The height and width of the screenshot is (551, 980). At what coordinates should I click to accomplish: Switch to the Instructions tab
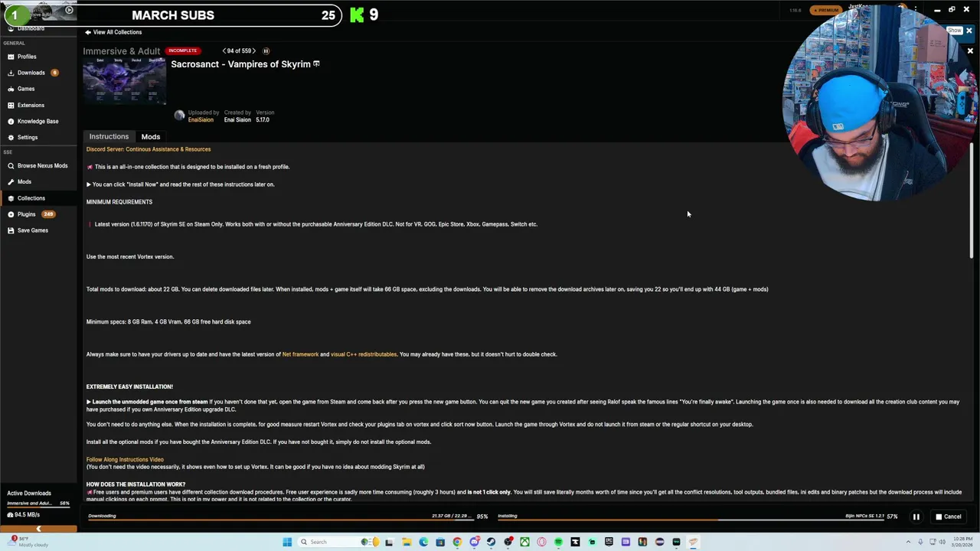point(109,136)
